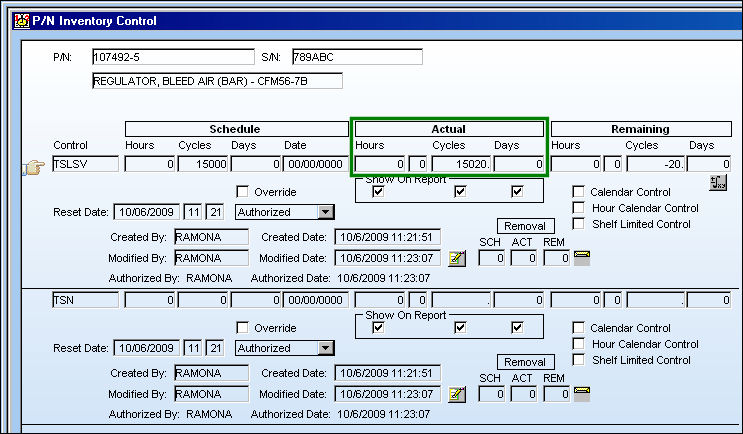Click the Removal button in TSLSV section
Image resolution: width=743 pixels, height=434 pixels.
point(526,226)
